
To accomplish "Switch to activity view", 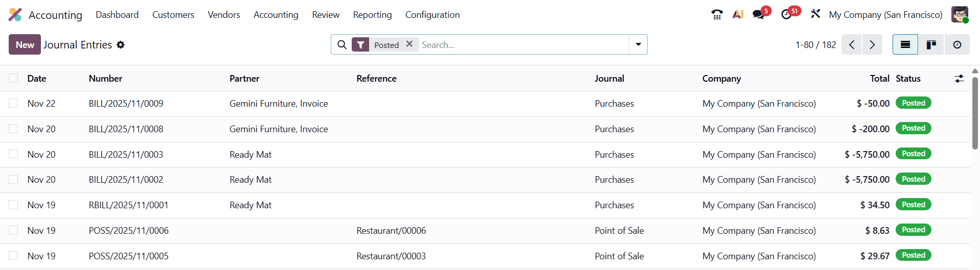I will [x=957, y=45].
